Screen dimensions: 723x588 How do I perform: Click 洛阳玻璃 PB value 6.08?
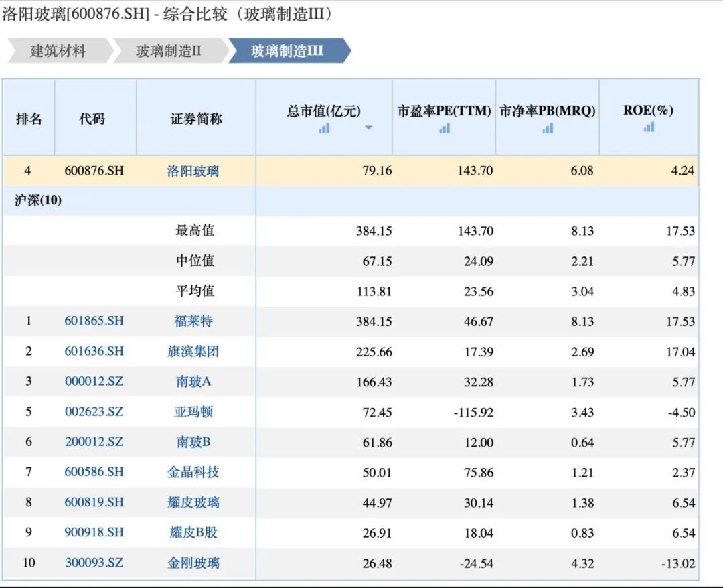coord(582,171)
